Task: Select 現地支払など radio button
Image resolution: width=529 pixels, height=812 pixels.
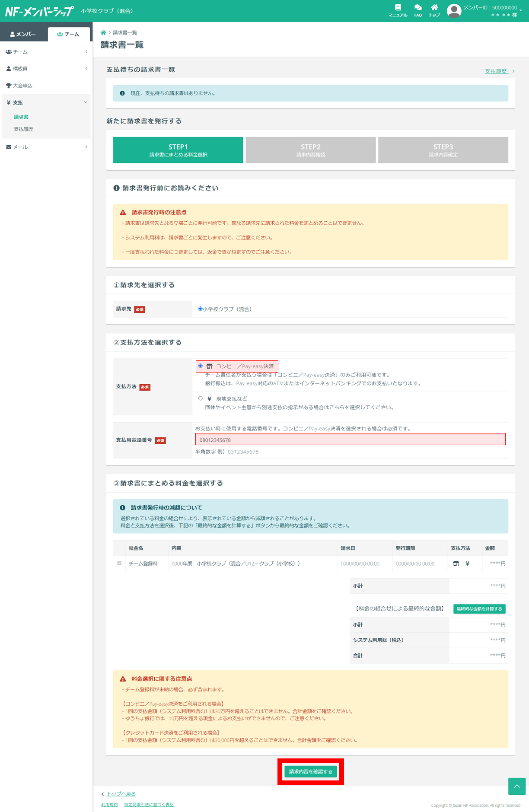Action: click(201, 398)
